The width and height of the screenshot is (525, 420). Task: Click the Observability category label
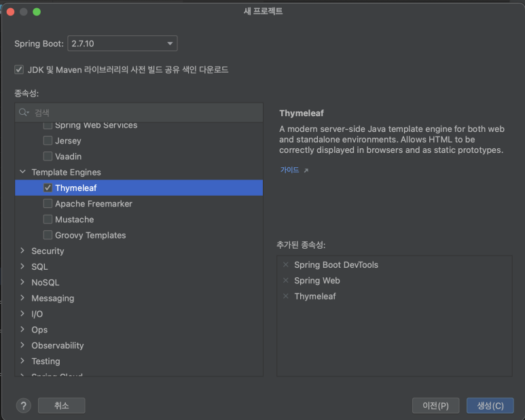click(x=58, y=345)
